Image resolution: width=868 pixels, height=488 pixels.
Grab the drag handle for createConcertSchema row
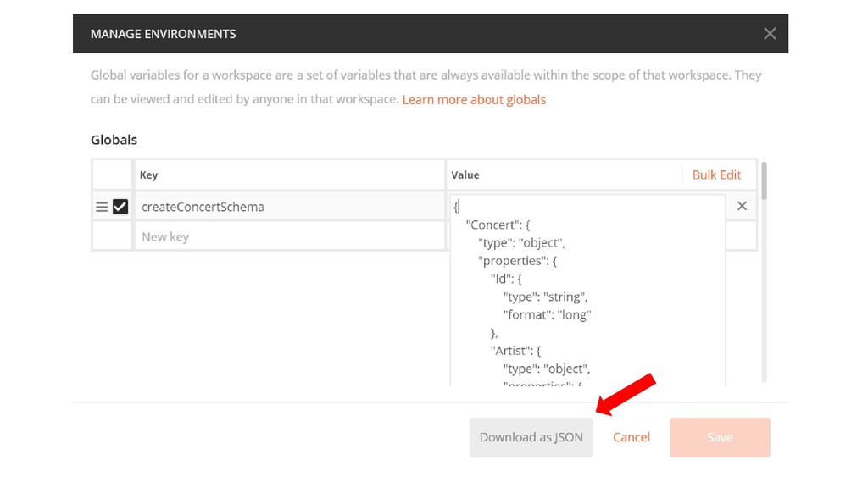[x=102, y=207]
